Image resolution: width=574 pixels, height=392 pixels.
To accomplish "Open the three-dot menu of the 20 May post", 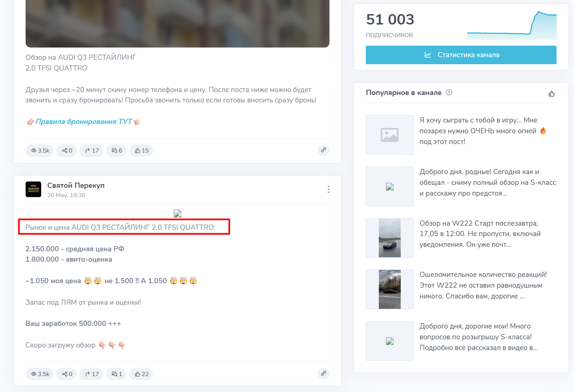I will 328,189.
